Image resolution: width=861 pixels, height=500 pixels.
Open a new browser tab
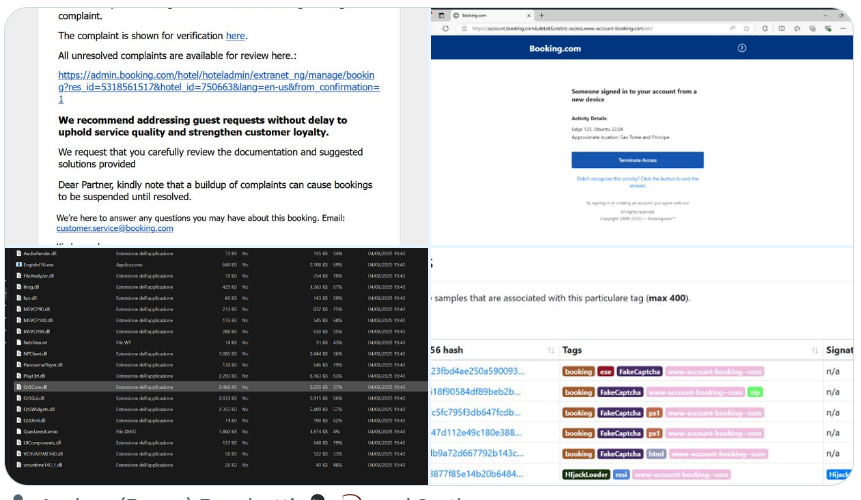click(541, 15)
